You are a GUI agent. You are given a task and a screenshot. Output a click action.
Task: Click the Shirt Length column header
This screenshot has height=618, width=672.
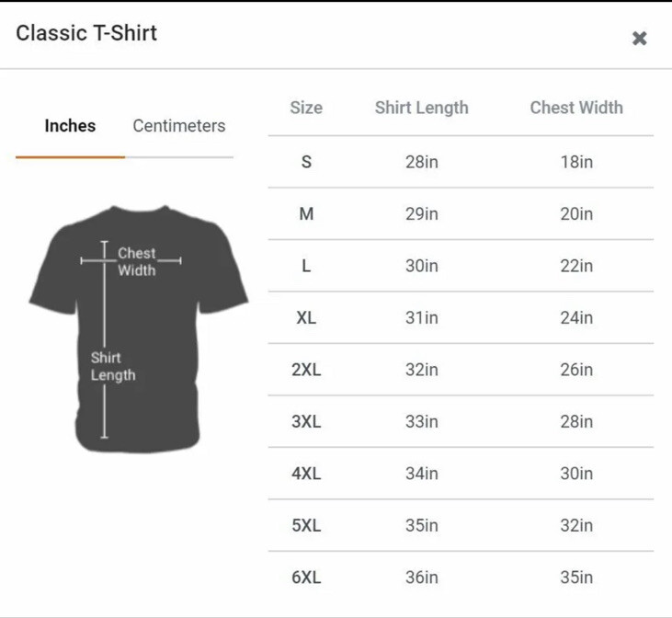coord(422,108)
